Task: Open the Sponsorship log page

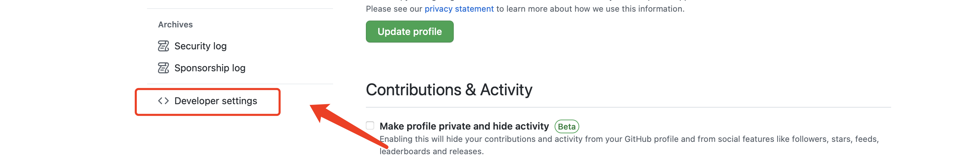Action: point(210,68)
